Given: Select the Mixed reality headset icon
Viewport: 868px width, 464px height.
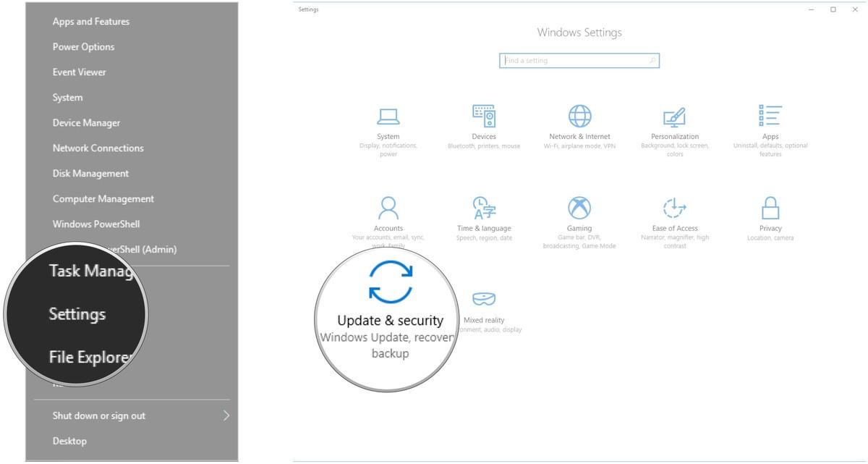Looking at the screenshot, I should pyautogui.click(x=484, y=299).
